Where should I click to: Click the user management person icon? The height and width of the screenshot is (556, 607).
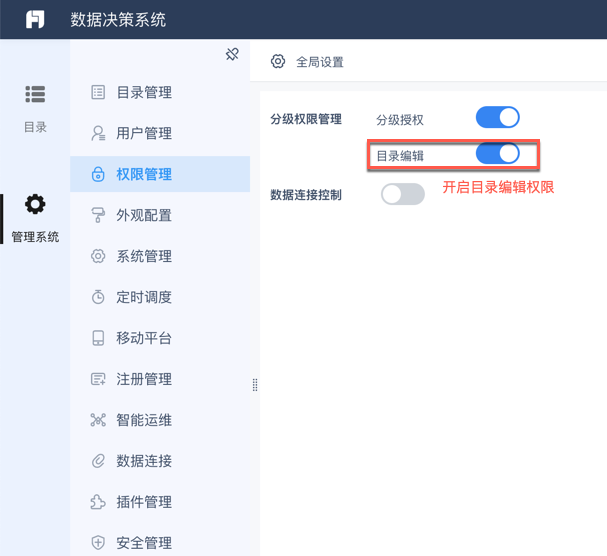[98, 133]
